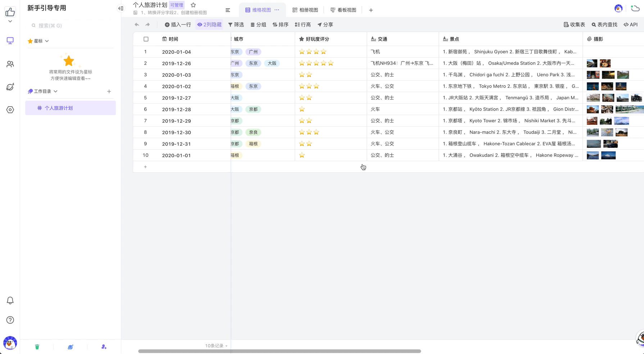
Task: Click the redo arrow in toolbar
Action: [x=148, y=24]
